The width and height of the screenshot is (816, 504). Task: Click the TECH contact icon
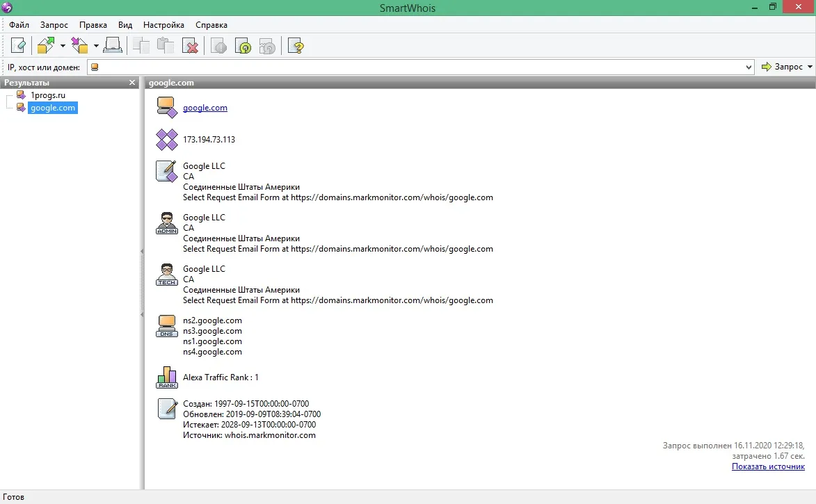166,274
